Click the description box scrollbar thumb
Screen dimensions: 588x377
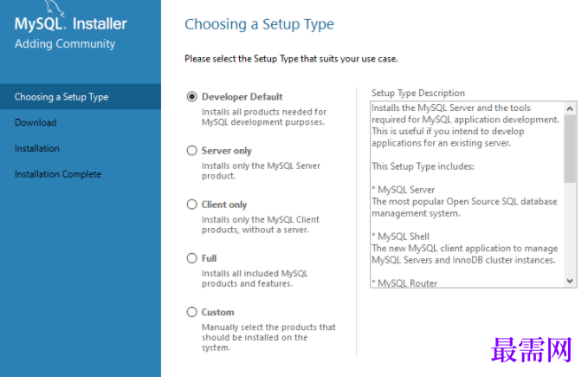click(x=570, y=149)
